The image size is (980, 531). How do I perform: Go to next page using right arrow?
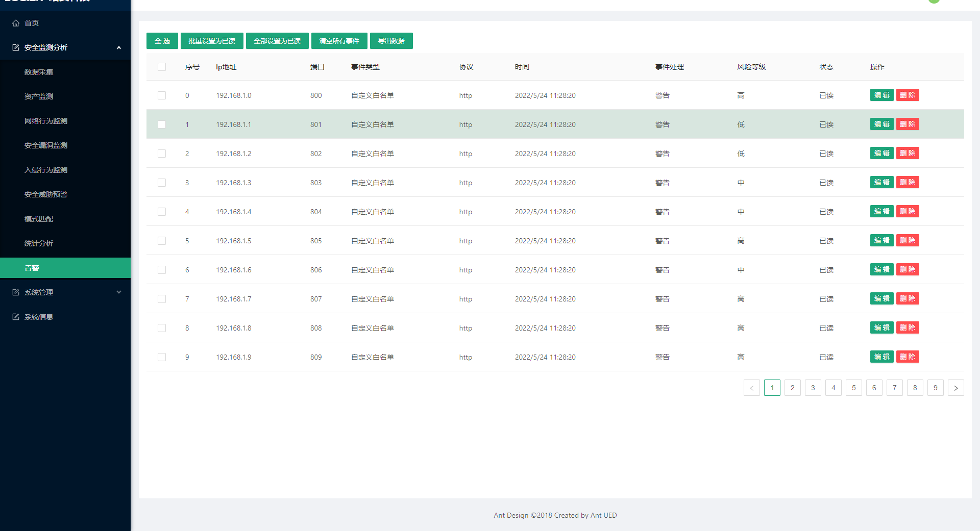click(x=955, y=388)
